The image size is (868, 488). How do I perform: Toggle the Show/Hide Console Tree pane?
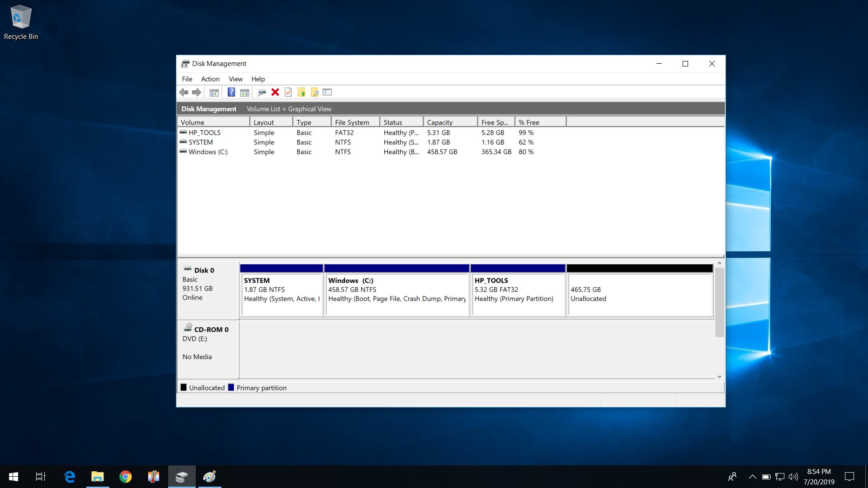click(214, 92)
